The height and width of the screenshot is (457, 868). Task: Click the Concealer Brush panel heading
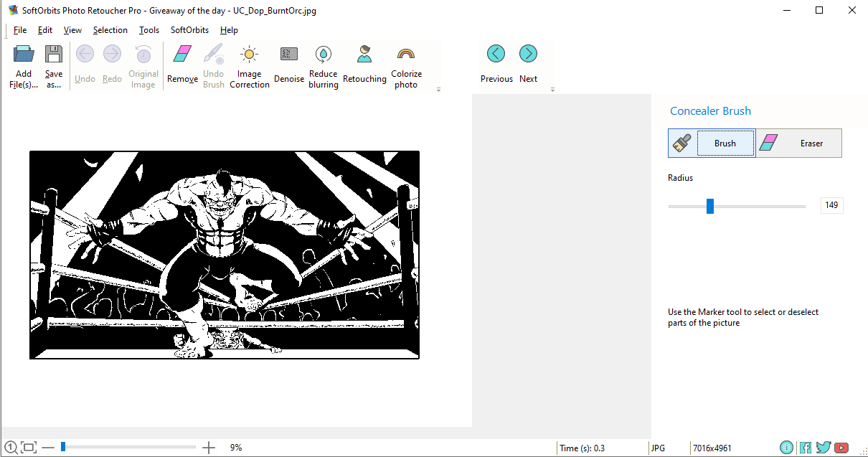(x=710, y=111)
